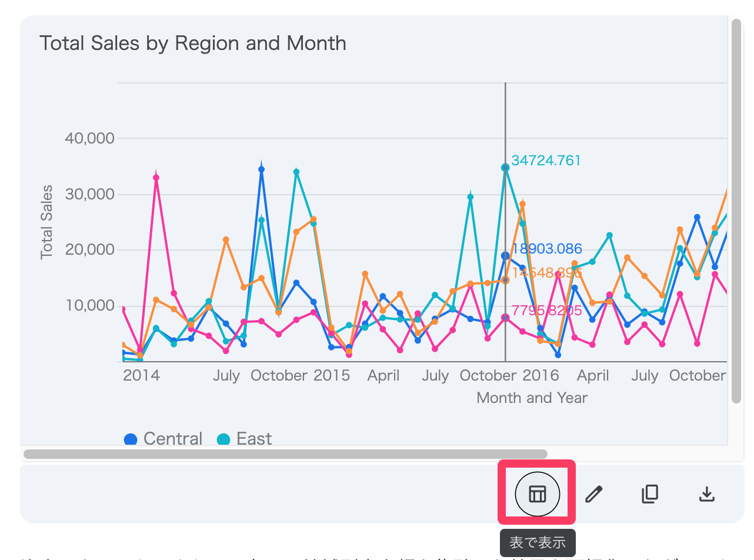Click the blue Central legend dot
Screen dimensions: 754x560
[x=131, y=439]
